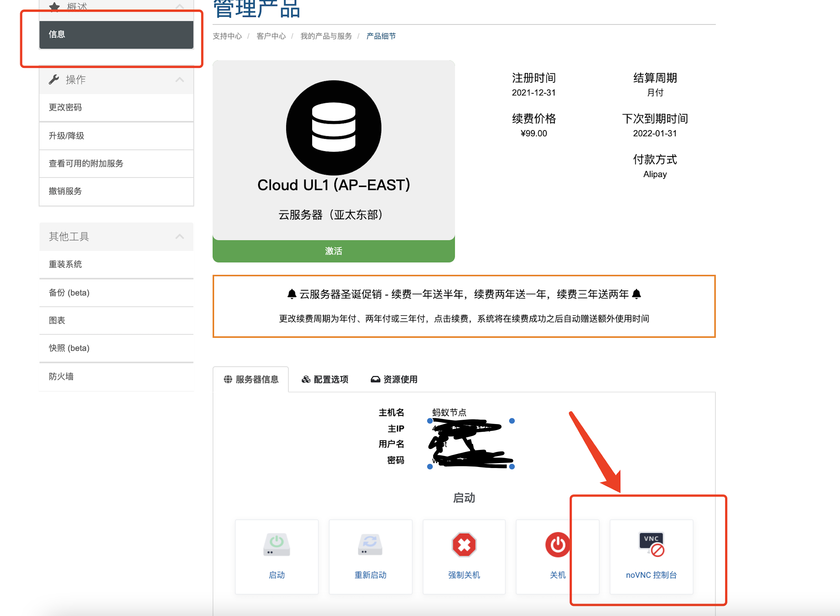Click the green power Start icon

coord(277,545)
